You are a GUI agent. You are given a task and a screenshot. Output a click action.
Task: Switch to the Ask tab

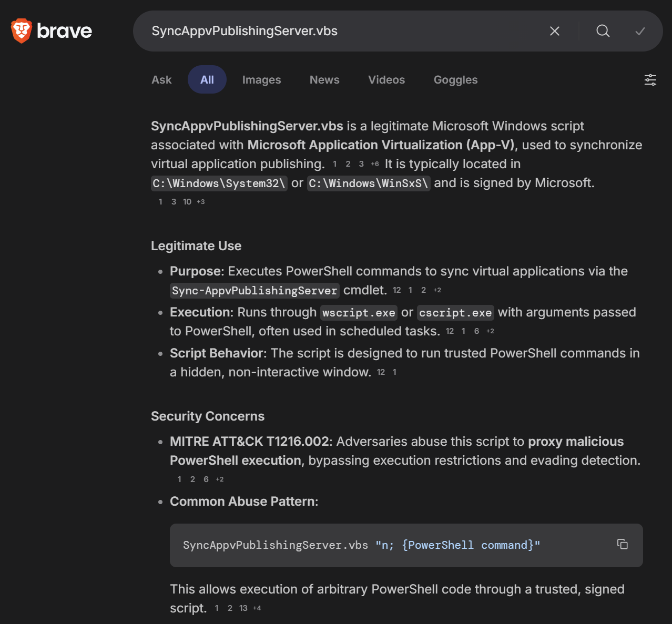tap(161, 80)
